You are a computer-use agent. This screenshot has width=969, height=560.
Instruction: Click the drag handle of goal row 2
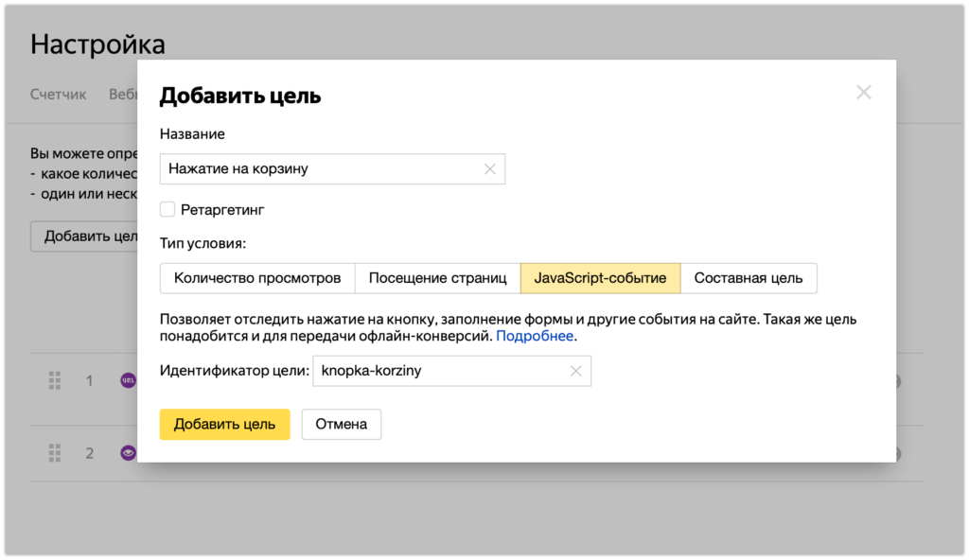point(55,452)
